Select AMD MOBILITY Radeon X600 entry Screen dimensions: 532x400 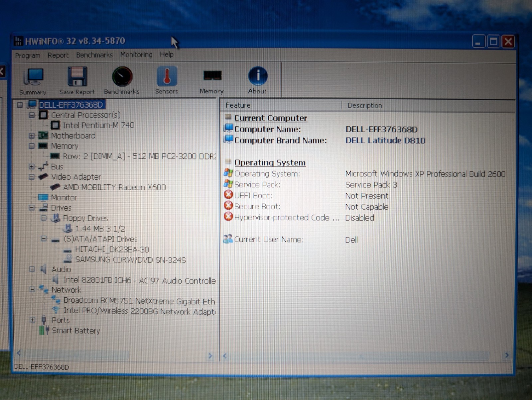coord(114,187)
